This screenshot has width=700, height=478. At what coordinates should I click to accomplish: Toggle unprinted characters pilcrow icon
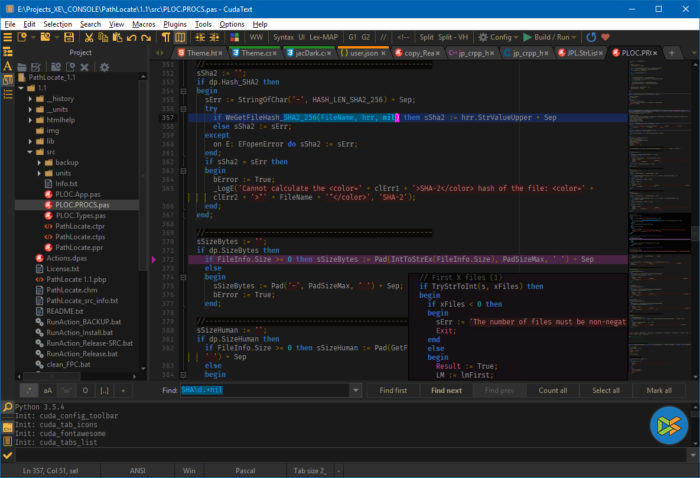[x=167, y=37]
